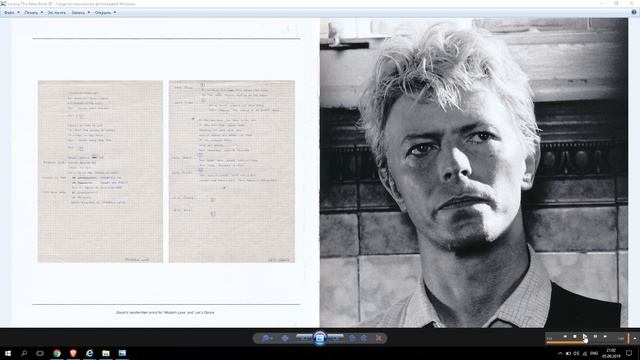Pause playback in mini player

(x=595, y=336)
